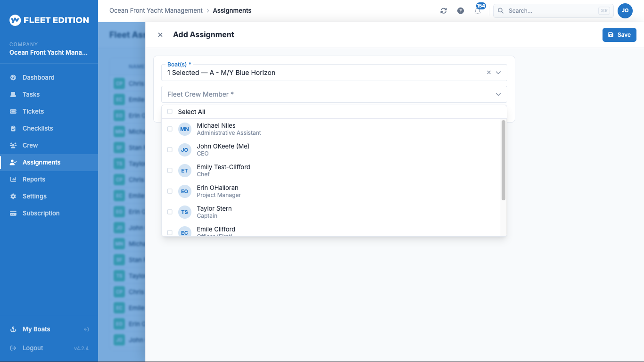Click the refresh icon in top bar
Screen dimensions: 644x362
444,10
